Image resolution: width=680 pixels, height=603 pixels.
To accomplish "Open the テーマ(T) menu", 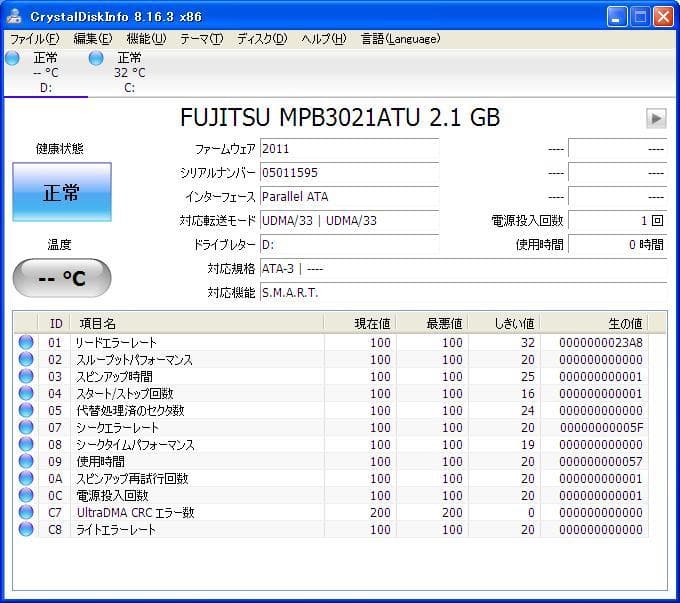I will tap(202, 39).
